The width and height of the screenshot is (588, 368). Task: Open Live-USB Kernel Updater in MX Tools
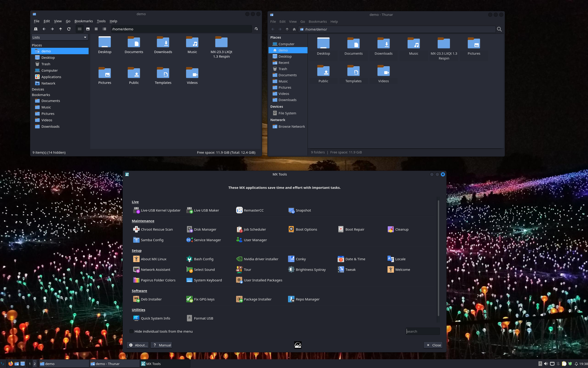pos(156,210)
